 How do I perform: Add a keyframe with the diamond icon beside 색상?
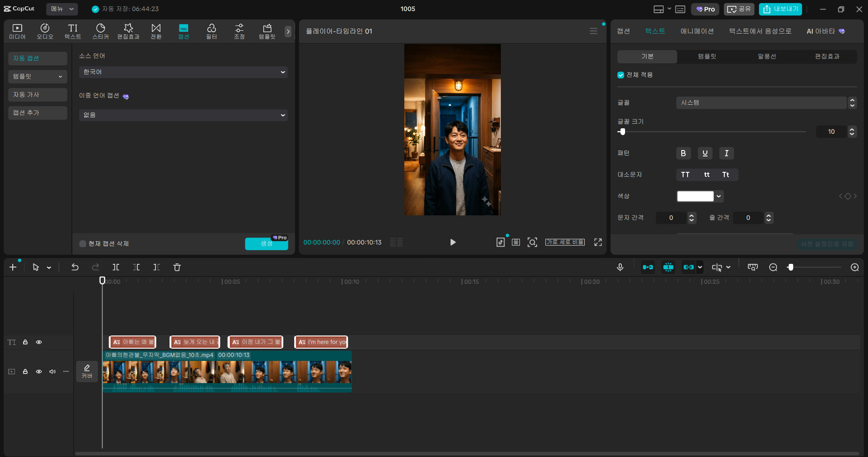click(x=848, y=196)
